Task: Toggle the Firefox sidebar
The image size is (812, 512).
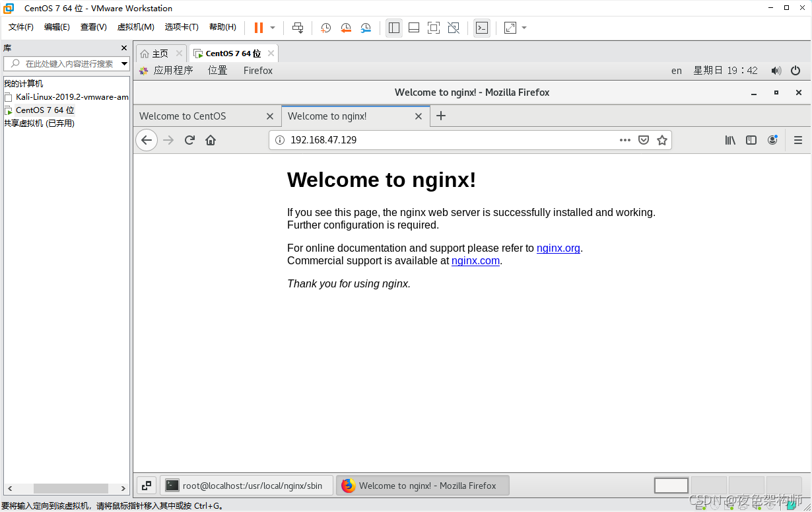Action: [x=751, y=140]
